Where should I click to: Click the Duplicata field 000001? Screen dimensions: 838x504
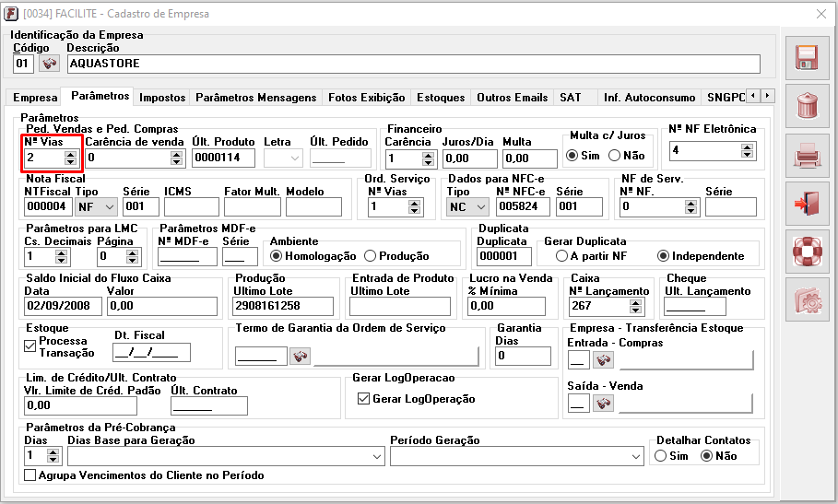pos(504,256)
